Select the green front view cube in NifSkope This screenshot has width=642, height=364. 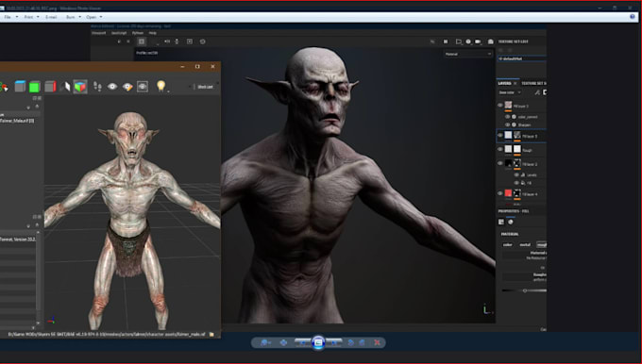[35, 87]
